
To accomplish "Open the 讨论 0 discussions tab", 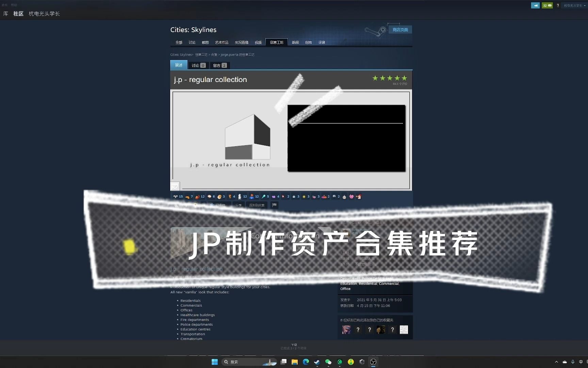I will click(198, 65).
